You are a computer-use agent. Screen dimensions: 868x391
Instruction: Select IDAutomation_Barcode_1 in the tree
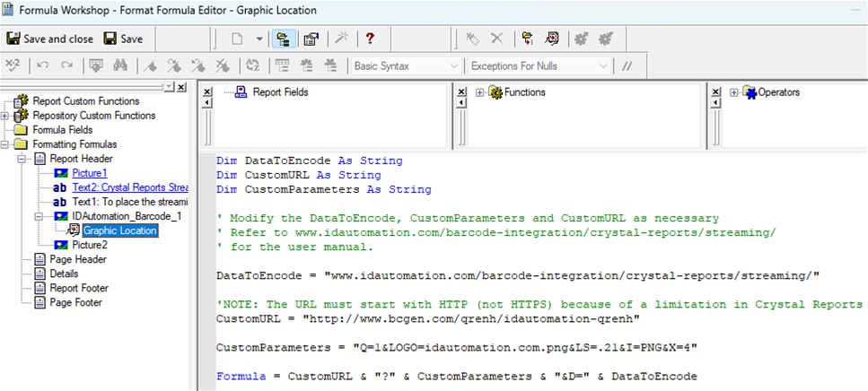pos(127,216)
